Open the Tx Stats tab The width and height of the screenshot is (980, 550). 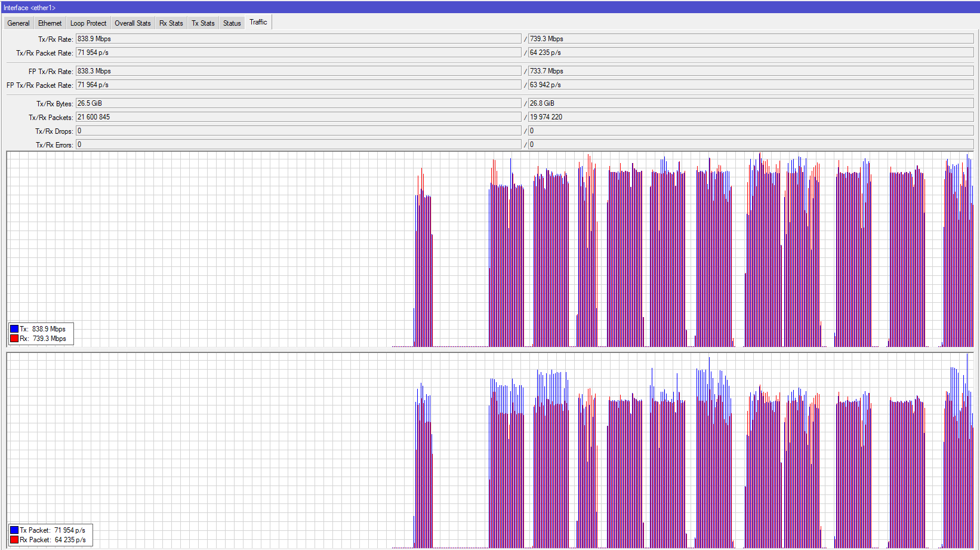click(x=203, y=23)
